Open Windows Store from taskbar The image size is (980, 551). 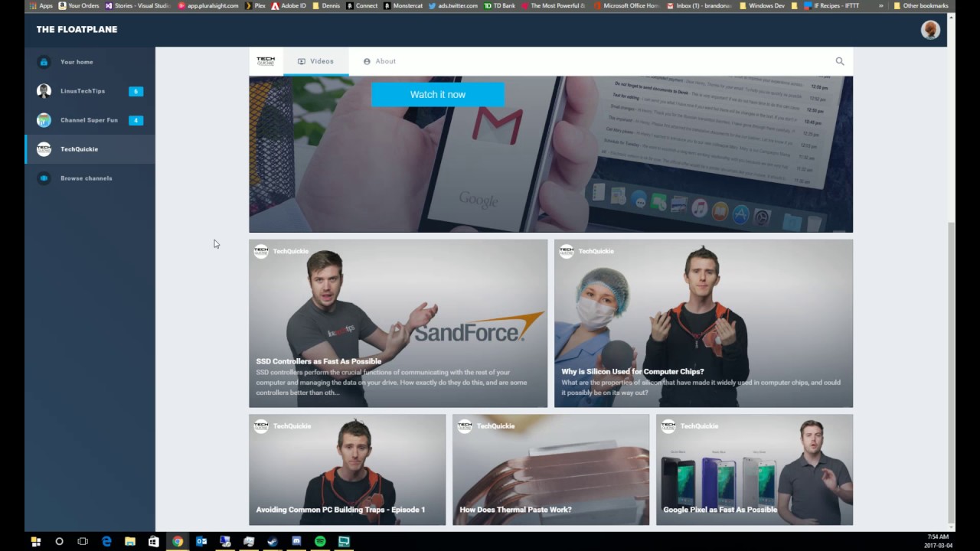coord(154,541)
